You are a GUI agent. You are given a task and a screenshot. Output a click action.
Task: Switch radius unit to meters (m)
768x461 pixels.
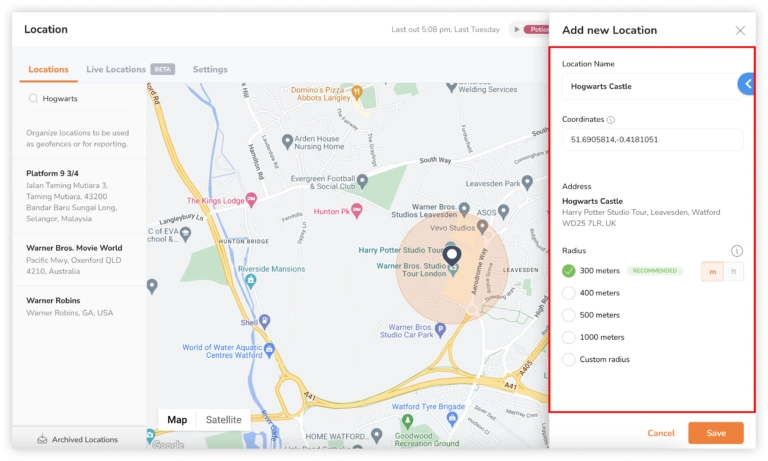(713, 271)
